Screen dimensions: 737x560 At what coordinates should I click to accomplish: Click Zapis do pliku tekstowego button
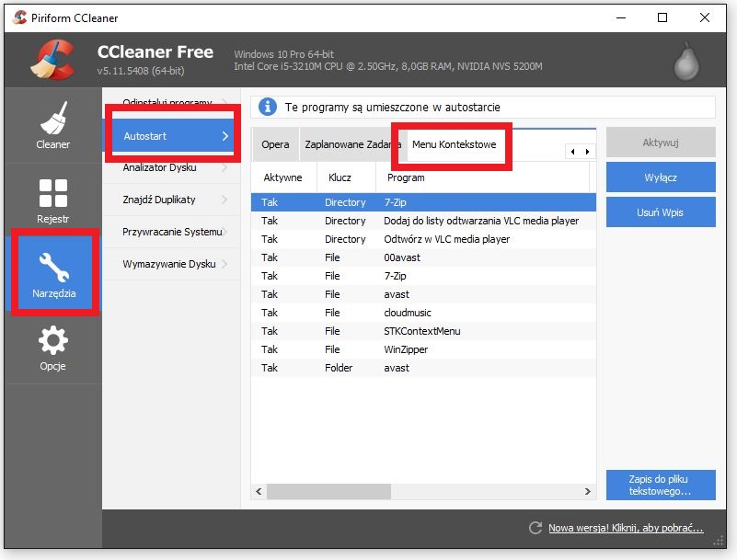661,485
